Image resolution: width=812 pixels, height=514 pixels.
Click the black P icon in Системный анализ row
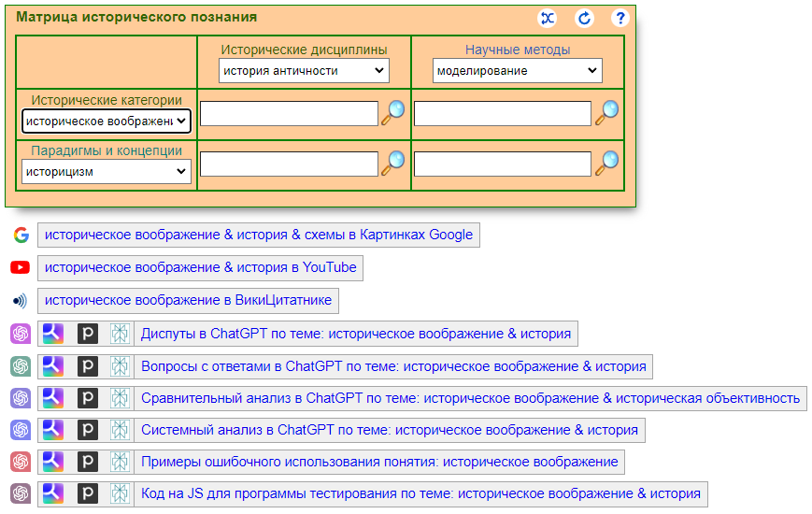(x=88, y=430)
